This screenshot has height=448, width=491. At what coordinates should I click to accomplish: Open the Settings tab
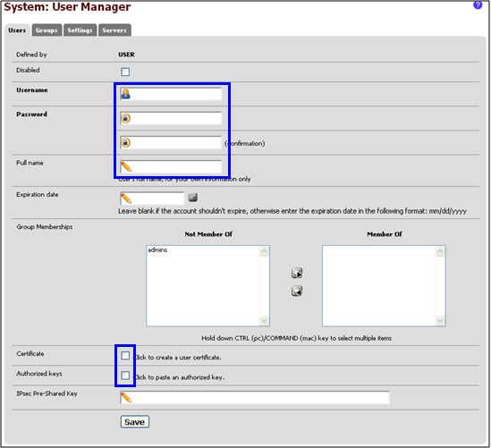tap(80, 30)
